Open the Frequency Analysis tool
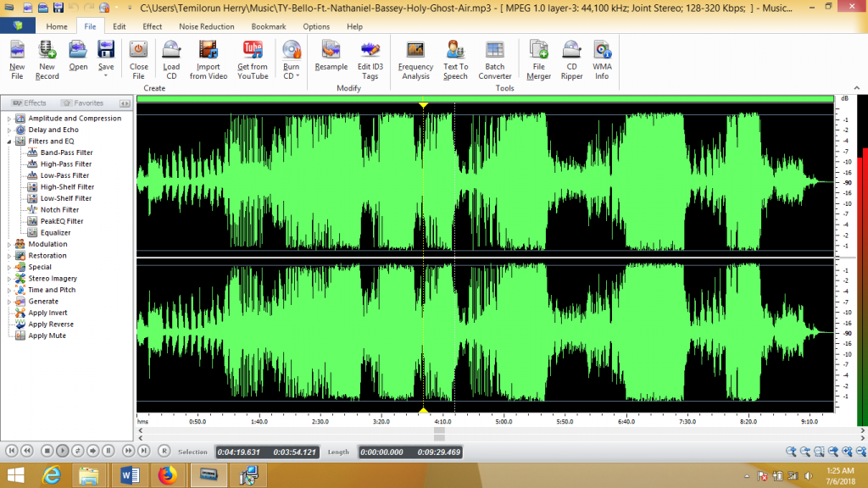This screenshot has width=868, height=488. (415, 59)
